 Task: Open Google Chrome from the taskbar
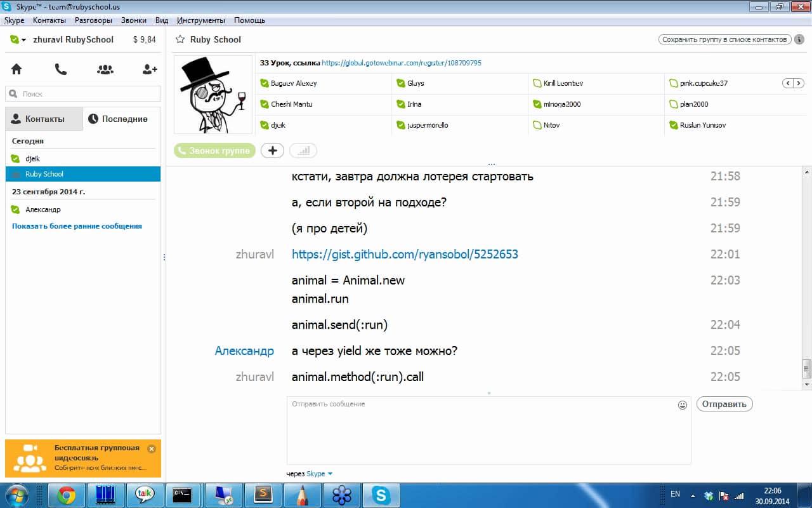(x=67, y=495)
